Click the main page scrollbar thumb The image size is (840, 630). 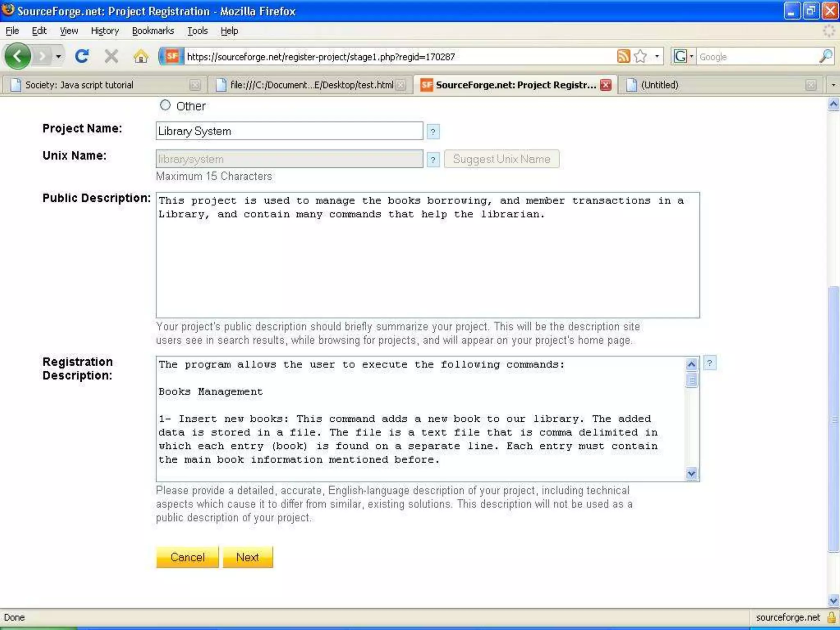point(833,420)
